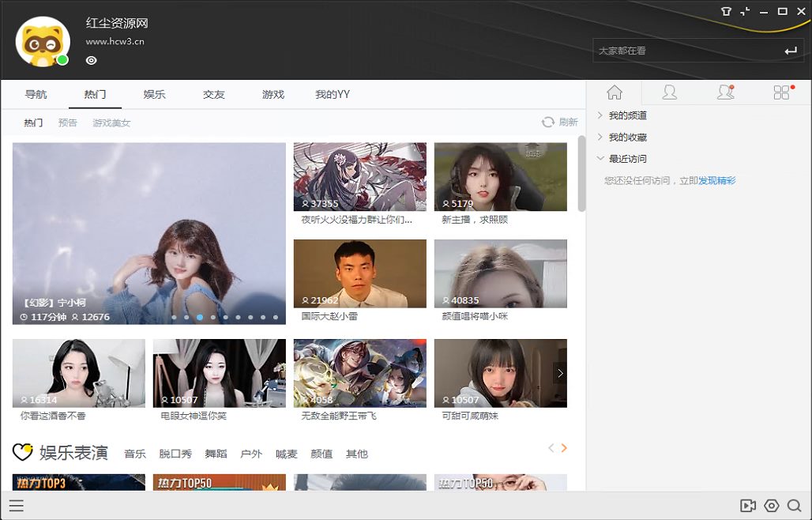Screen dimensions: 812x520
Task: Click the 刷新 refresh button
Action: (561, 122)
